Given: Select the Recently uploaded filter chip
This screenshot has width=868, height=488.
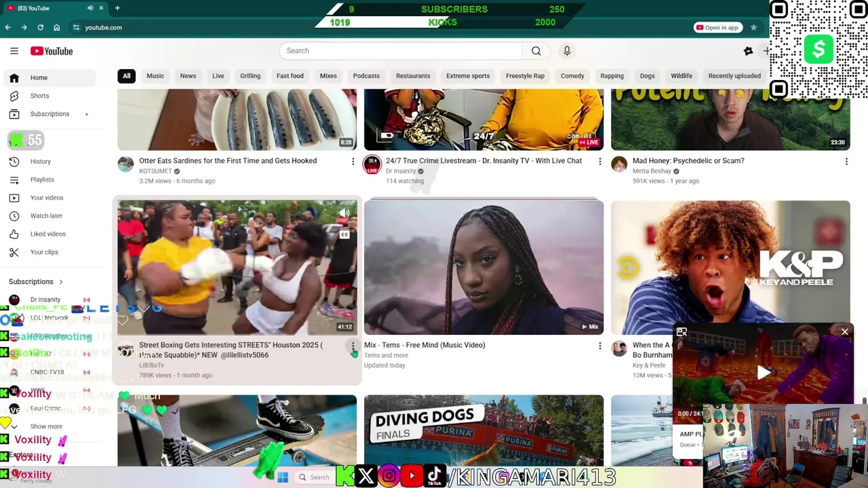Looking at the screenshot, I should 734,76.
